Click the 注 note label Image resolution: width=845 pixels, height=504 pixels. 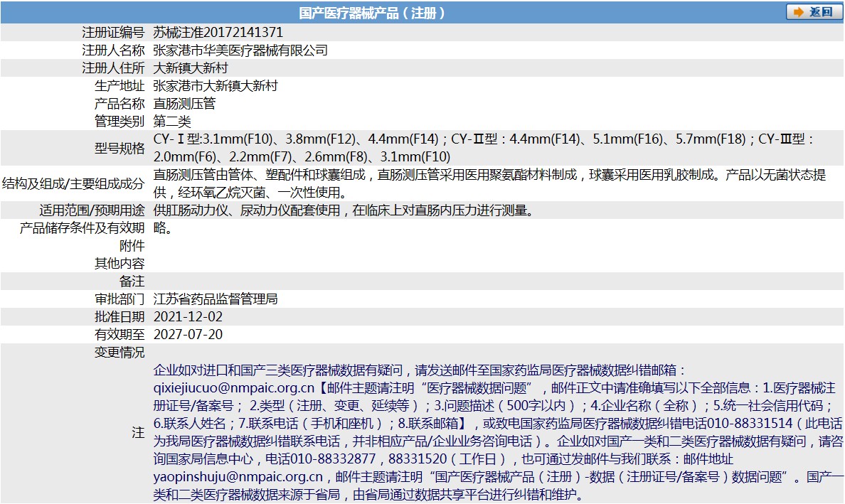coord(139,433)
